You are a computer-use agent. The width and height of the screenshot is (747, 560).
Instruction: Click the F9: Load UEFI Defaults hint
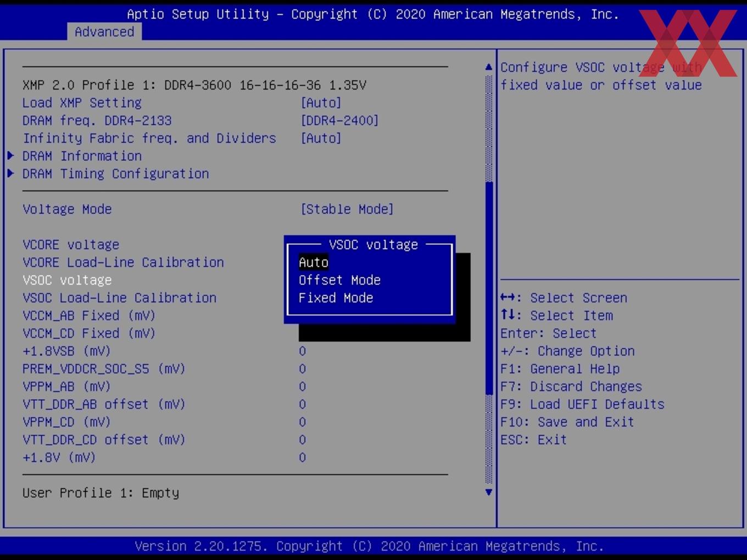[x=582, y=404]
